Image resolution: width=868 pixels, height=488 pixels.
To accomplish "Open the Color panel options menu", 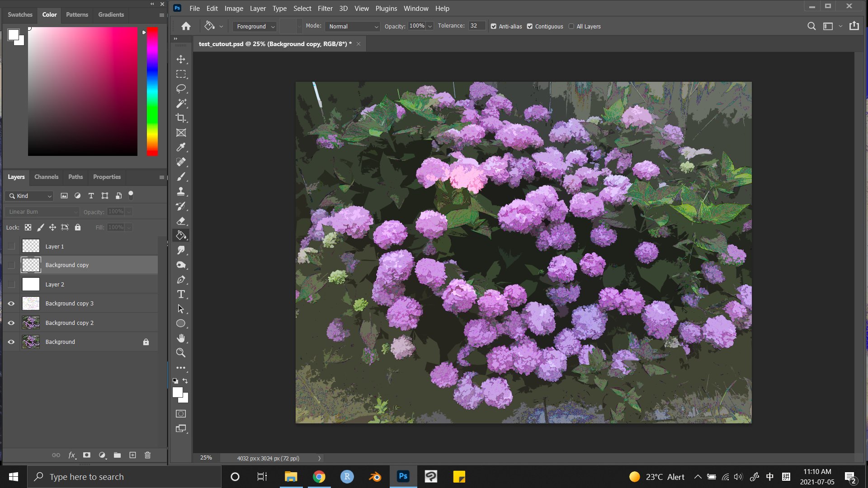I will (x=161, y=15).
